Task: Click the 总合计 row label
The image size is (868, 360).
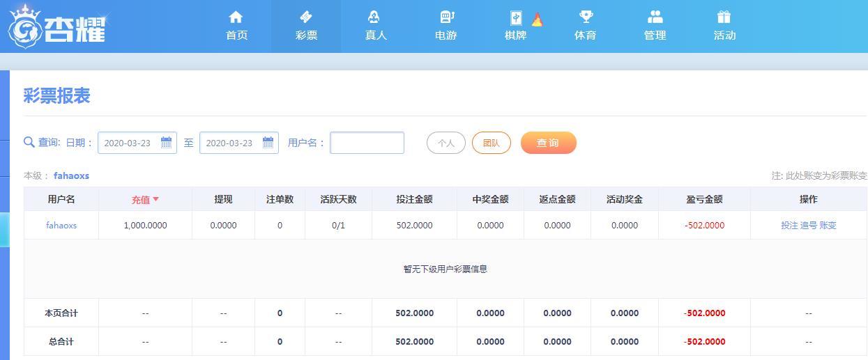Action: (x=61, y=342)
